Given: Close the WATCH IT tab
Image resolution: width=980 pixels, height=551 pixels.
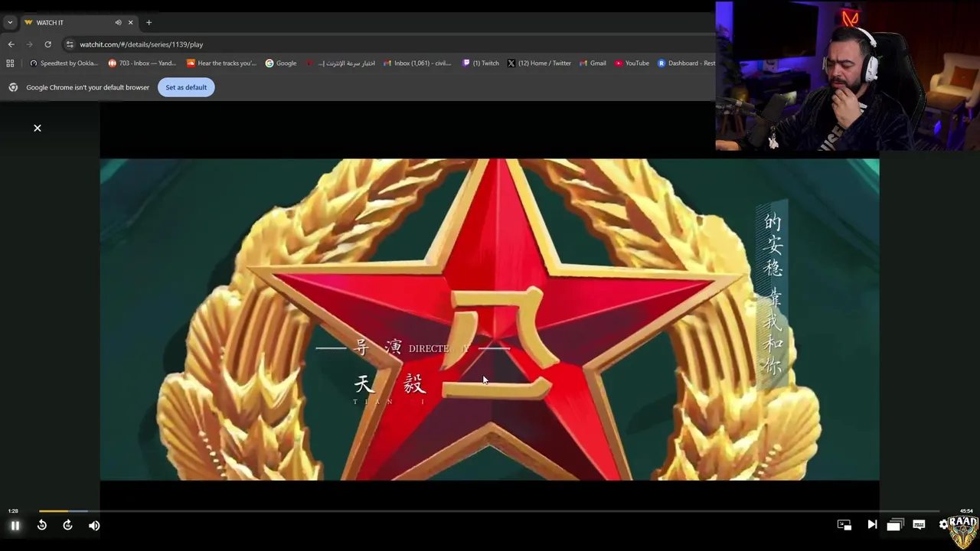Looking at the screenshot, I should click(130, 22).
